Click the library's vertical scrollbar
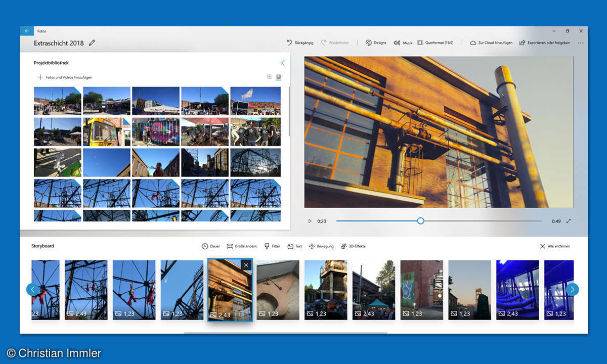 [289, 111]
